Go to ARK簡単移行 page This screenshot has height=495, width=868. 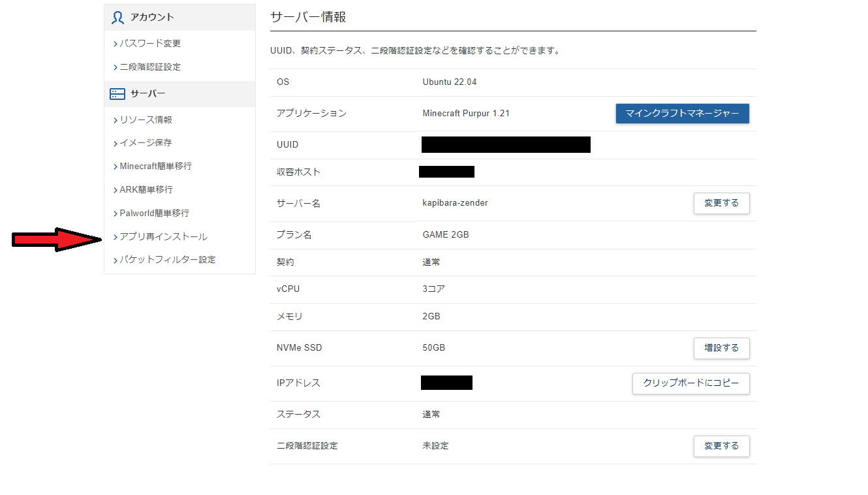tap(146, 190)
